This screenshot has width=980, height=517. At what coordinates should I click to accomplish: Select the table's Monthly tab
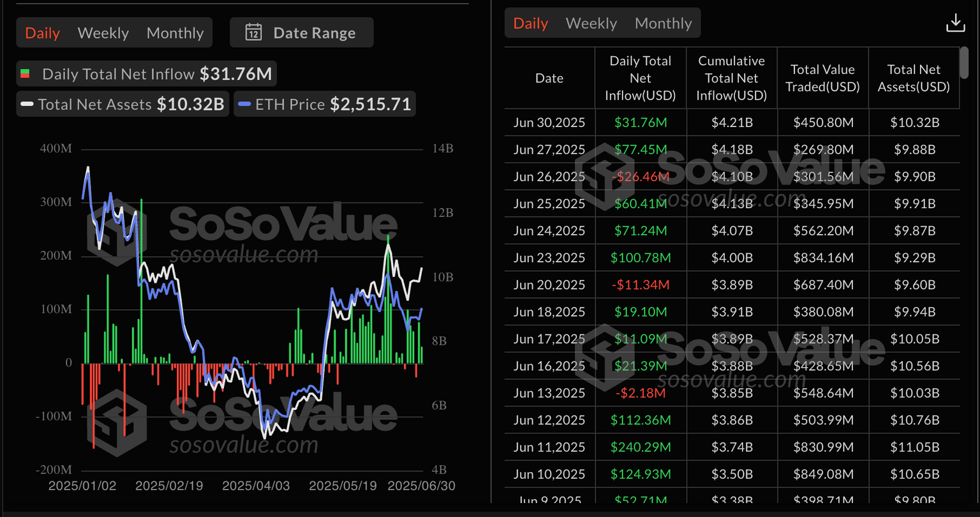[x=664, y=24]
